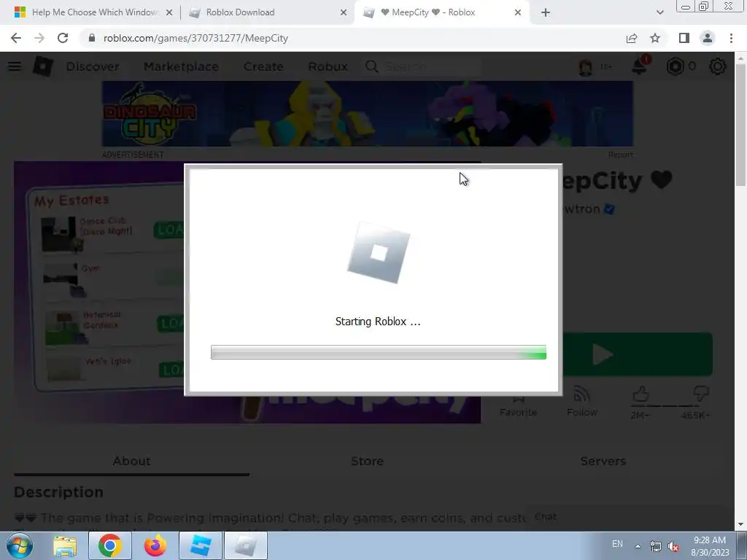Click the Robux balance icon
The height and width of the screenshot is (560, 747).
click(675, 66)
